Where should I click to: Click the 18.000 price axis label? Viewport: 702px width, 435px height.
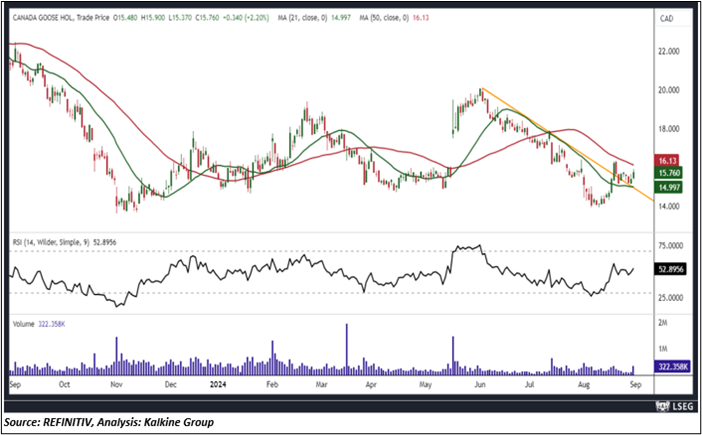coord(669,129)
